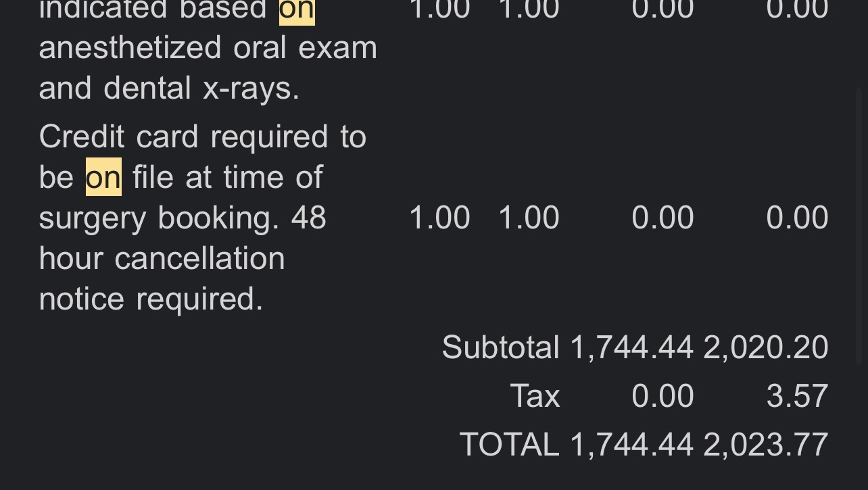Click the "surgery booking. 48" text line
Image resolution: width=868 pixels, height=490 pixels.
[183, 218]
